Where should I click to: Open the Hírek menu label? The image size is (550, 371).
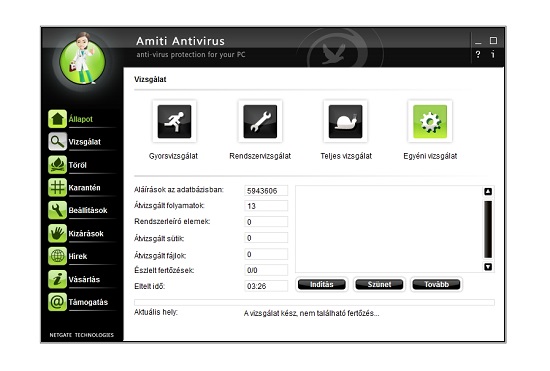78,256
